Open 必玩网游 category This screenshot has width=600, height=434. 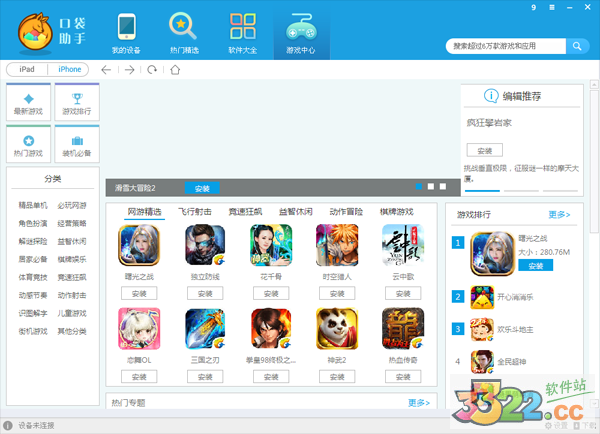pyautogui.click(x=72, y=206)
